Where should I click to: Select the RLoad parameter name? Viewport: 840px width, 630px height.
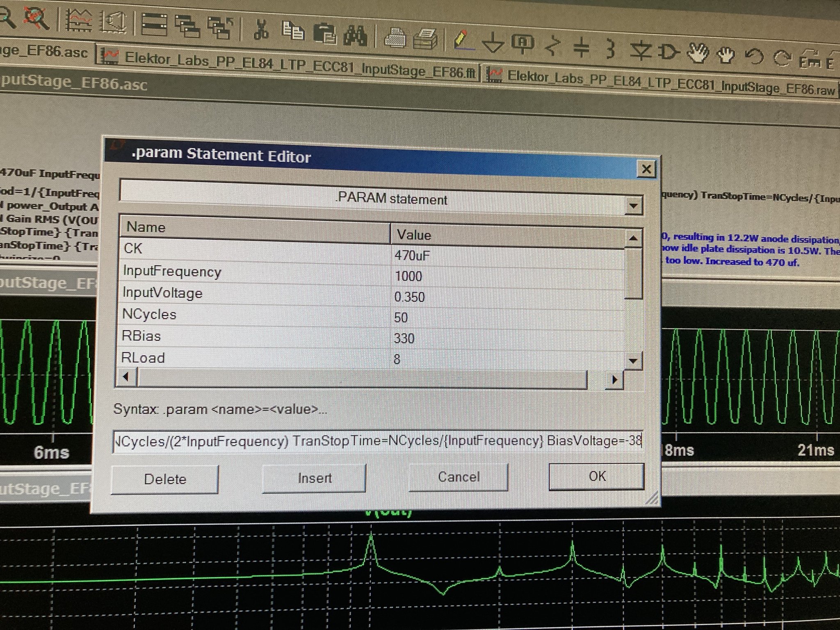point(143,358)
